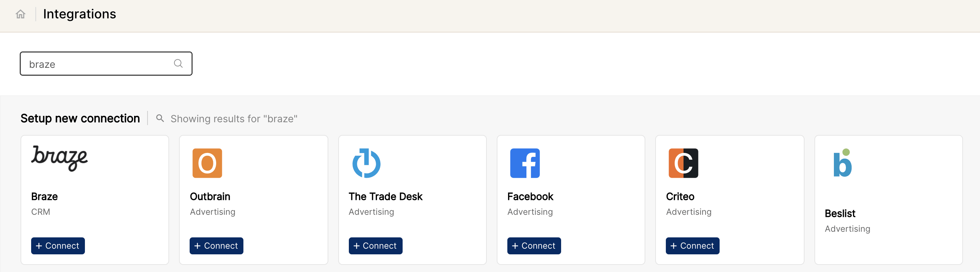Open The Trade Desk card title

coord(385,196)
